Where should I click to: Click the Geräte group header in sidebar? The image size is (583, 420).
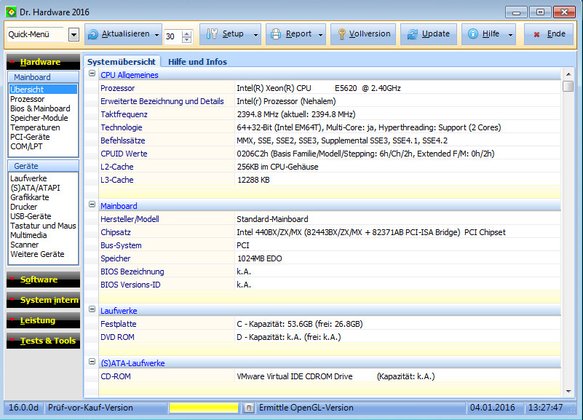(x=43, y=166)
